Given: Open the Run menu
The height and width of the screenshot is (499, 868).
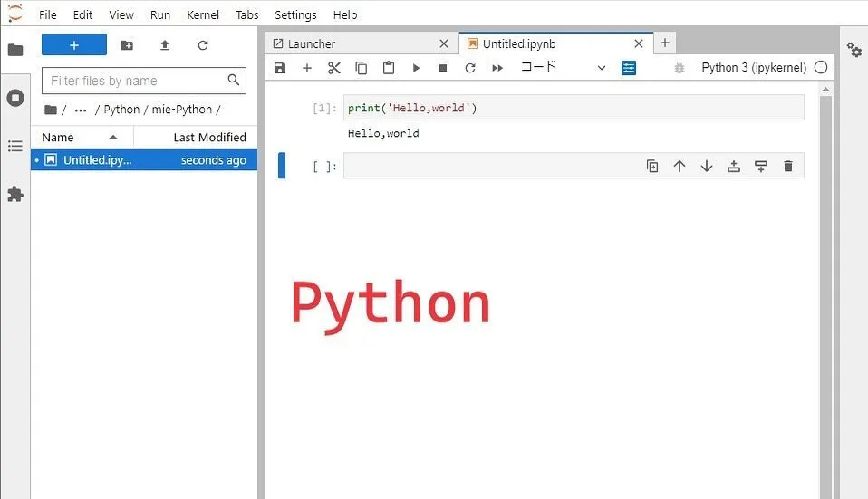Looking at the screenshot, I should pos(160,14).
